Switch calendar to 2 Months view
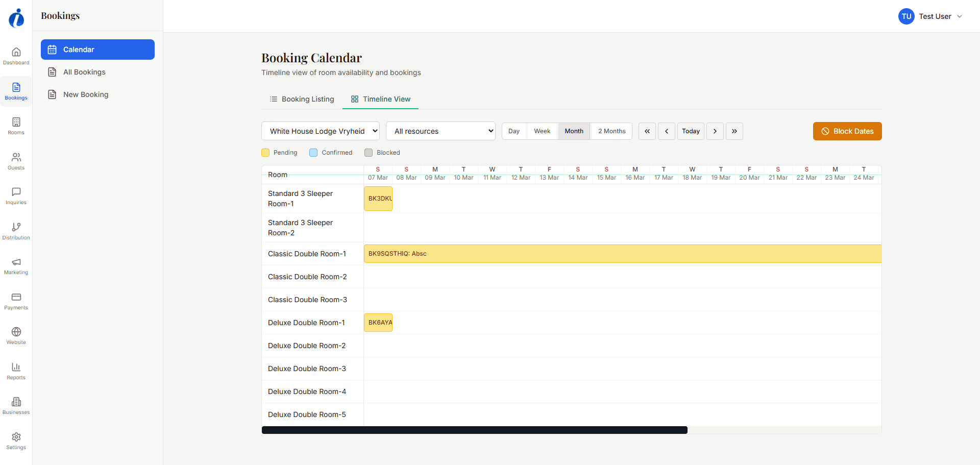The width and height of the screenshot is (980, 465). (610, 131)
